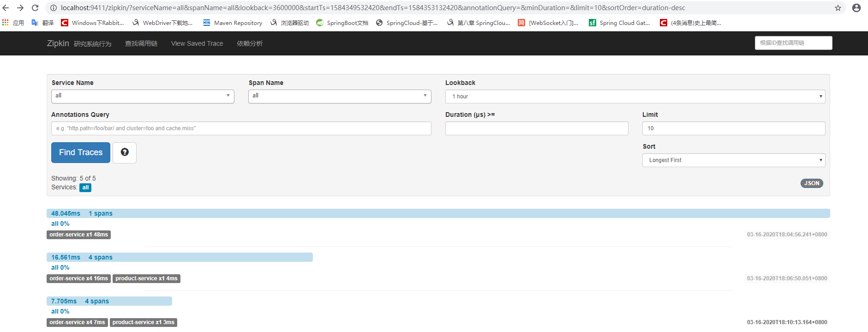Reload the page with refresh icon
This screenshot has height=332, width=868.
(x=35, y=8)
